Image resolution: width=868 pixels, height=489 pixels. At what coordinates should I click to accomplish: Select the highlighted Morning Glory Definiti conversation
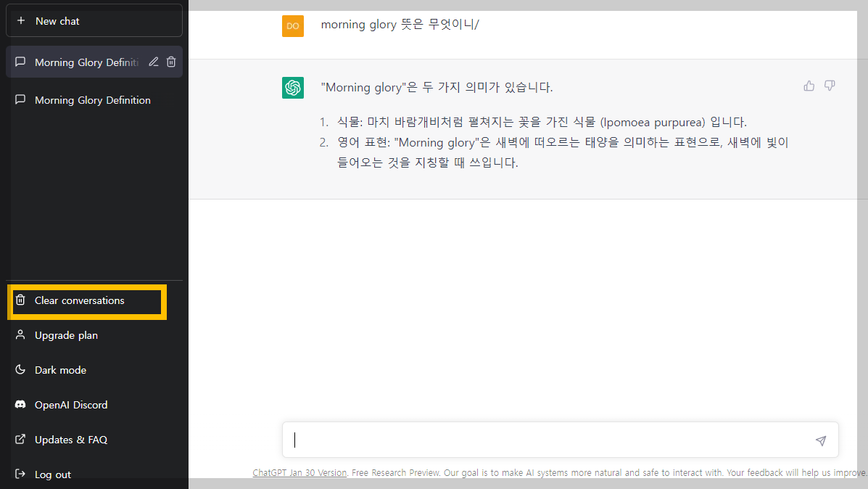point(83,62)
